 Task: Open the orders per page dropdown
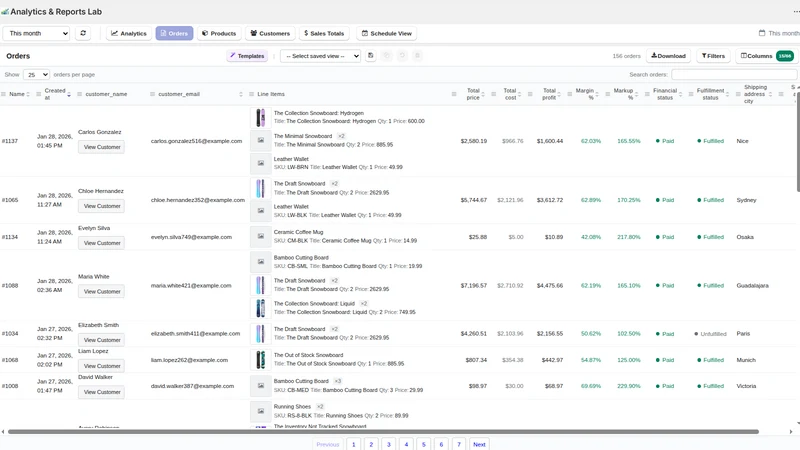(36, 74)
